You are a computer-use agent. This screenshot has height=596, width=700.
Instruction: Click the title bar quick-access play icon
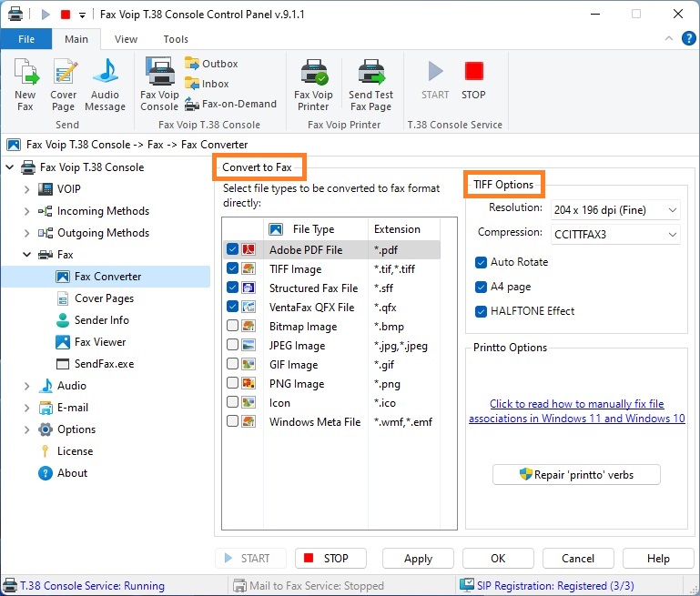46,15
